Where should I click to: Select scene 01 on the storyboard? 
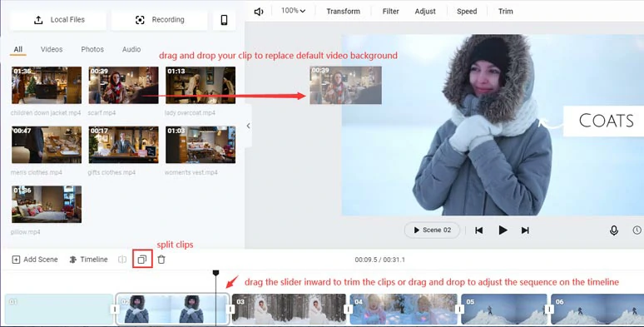[59, 309]
